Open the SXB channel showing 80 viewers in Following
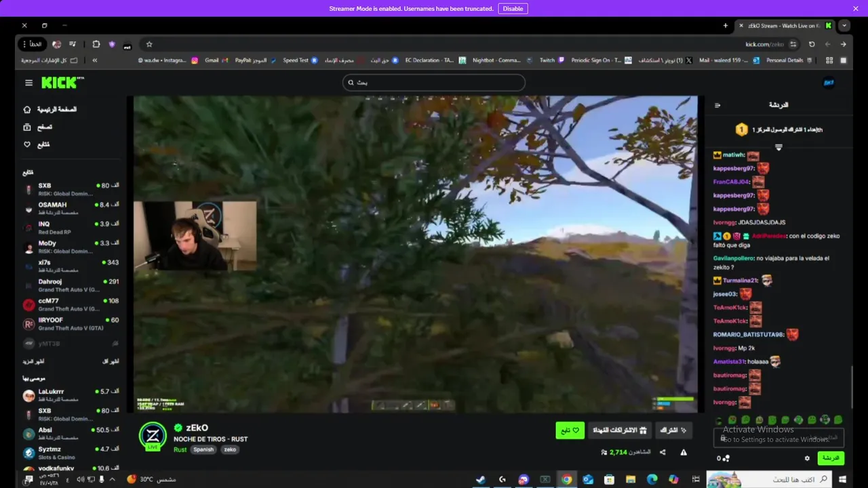868x488 pixels. pos(71,189)
